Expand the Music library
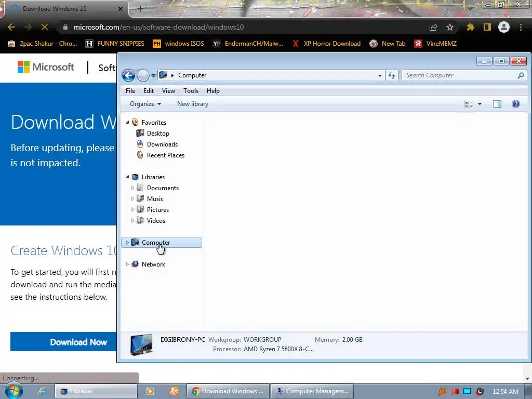The height and width of the screenshot is (399, 532). pos(132,198)
